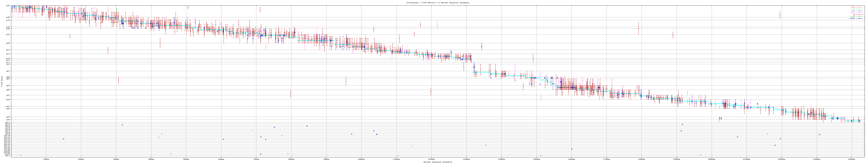Click the 240Mbp x-axis tick label
868x163 pixels.
(x=851, y=159)
